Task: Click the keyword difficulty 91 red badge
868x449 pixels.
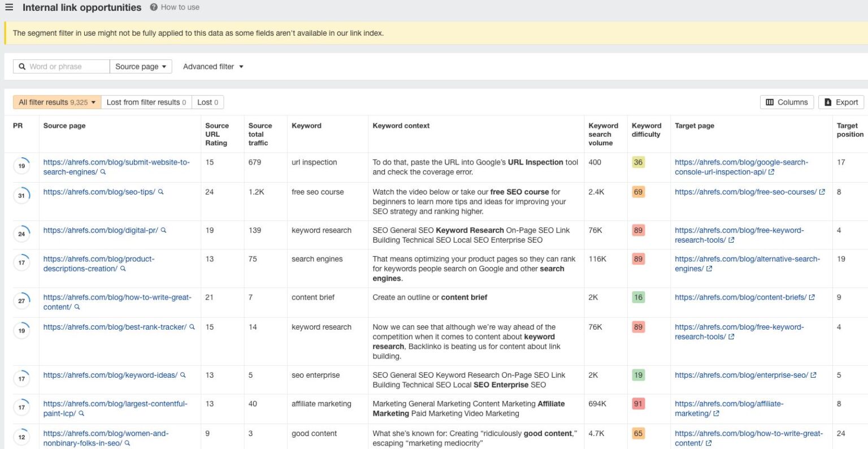Action: click(638, 404)
